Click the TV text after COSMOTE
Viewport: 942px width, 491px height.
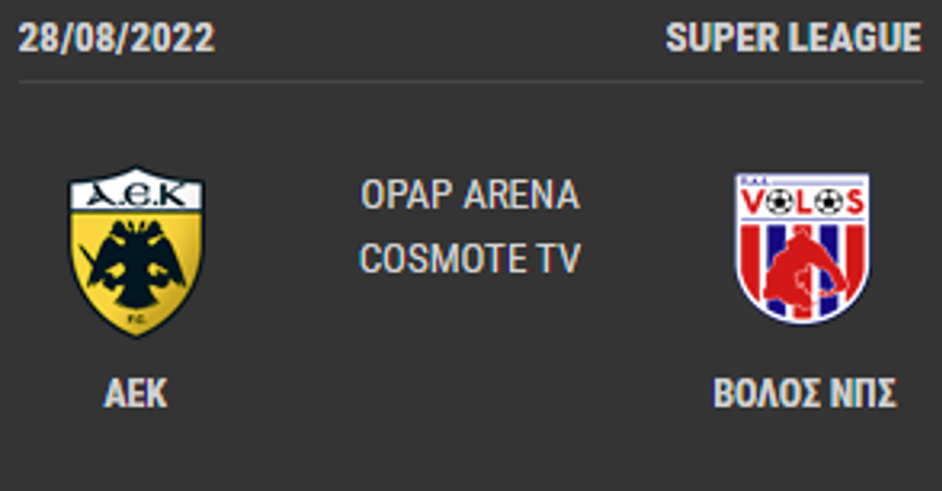coord(559,259)
